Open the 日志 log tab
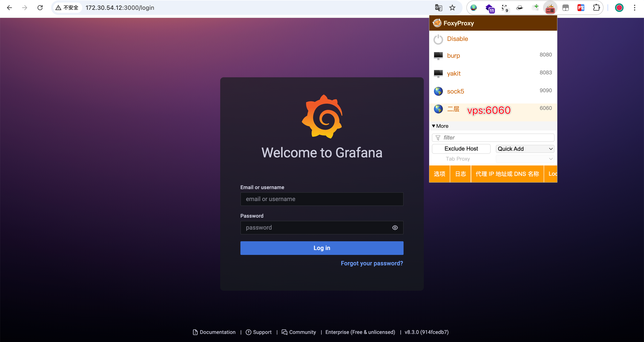 click(x=460, y=174)
